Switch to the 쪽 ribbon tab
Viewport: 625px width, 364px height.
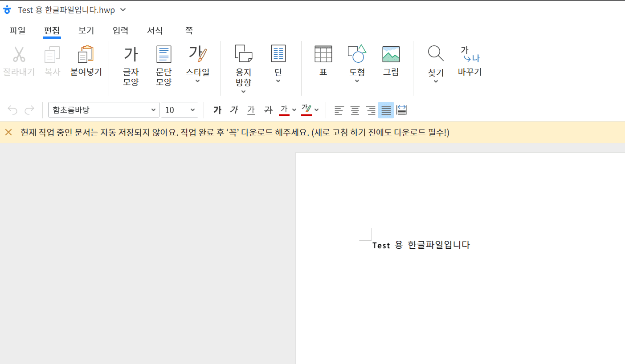pos(189,30)
